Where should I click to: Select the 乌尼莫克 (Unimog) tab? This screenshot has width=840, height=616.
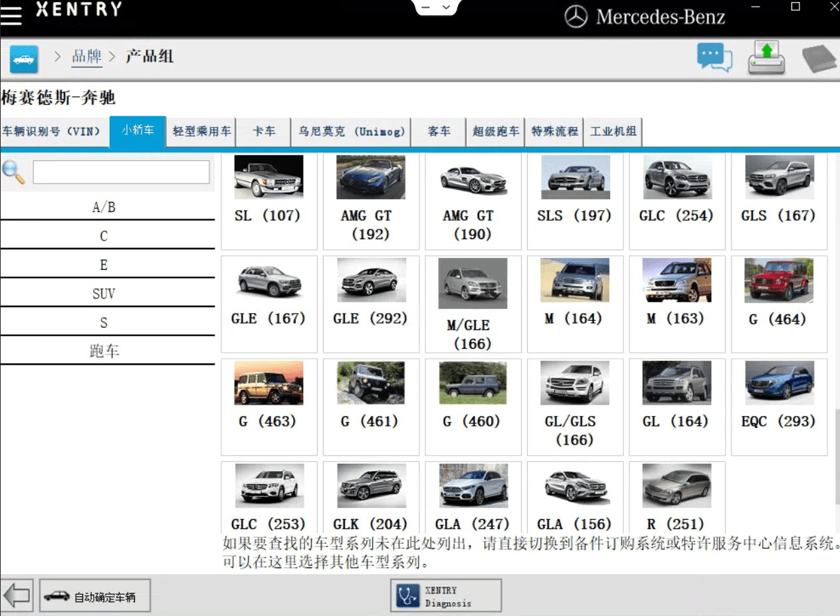pyautogui.click(x=352, y=132)
